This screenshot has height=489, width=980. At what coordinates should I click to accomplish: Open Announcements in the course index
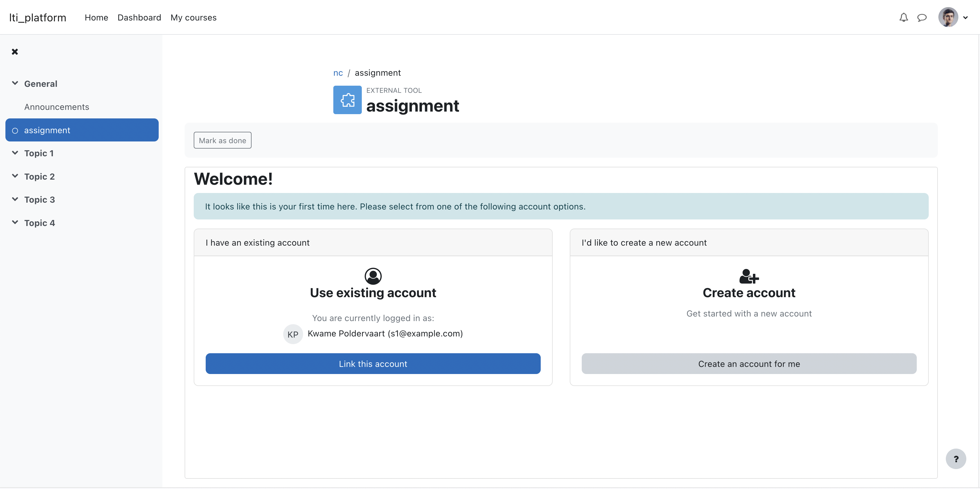[57, 107]
